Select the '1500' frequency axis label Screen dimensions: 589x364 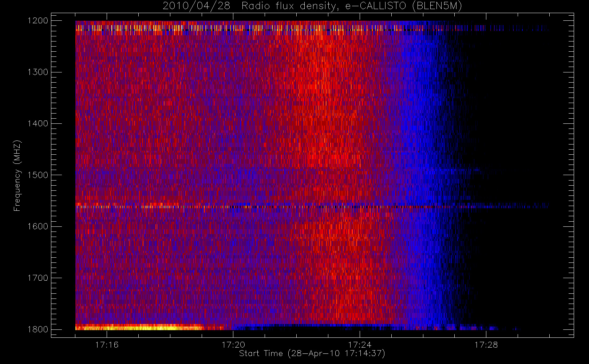pos(38,175)
